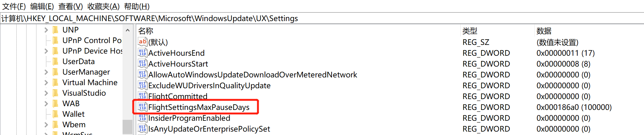Viewport: 644px width, 135px height.
Task: Click the tree pane scroll up arrow
Action: tap(128, 30)
